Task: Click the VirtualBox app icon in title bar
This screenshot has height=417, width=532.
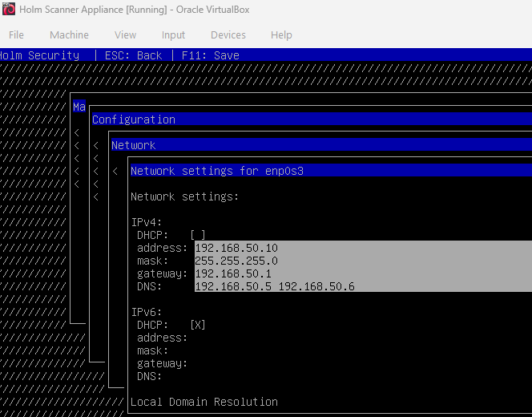Action: tap(9, 9)
